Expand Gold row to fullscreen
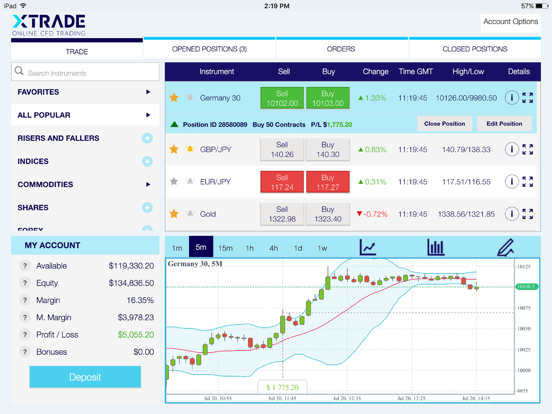552x414 pixels. click(527, 214)
